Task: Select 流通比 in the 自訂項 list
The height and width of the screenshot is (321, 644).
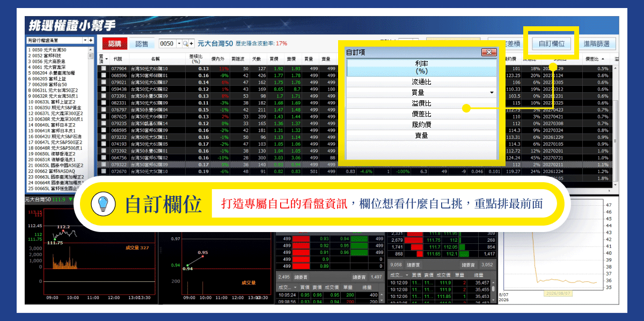Action: pyautogui.click(x=421, y=82)
